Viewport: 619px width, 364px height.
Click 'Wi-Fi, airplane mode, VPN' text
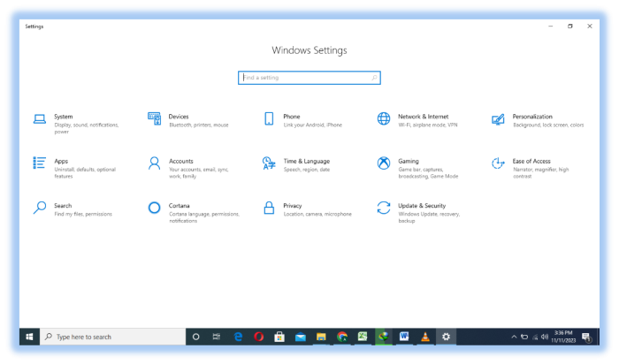pyautogui.click(x=428, y=125)
